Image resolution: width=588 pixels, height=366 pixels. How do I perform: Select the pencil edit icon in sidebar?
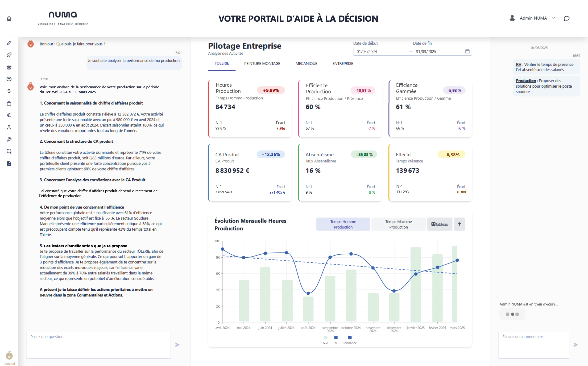9,43
